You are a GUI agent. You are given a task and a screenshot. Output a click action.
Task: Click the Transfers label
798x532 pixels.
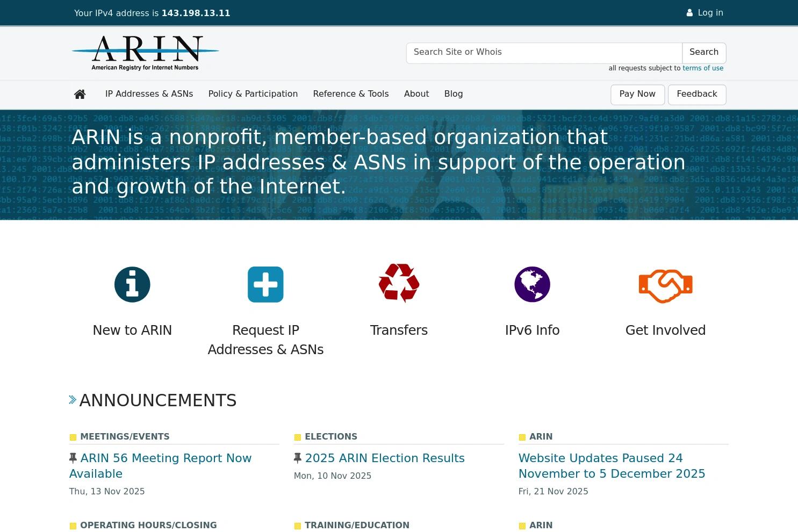click(x=399, y=330)
